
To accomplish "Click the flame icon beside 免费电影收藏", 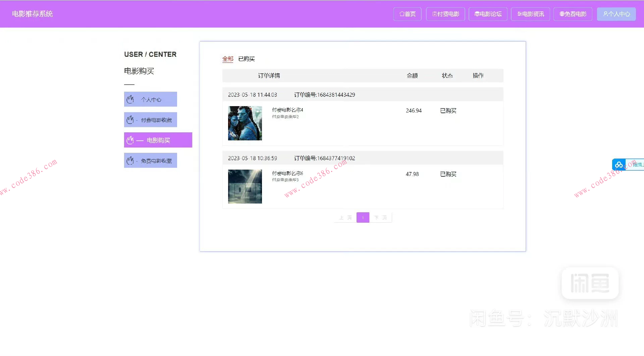I will point(130,161).
